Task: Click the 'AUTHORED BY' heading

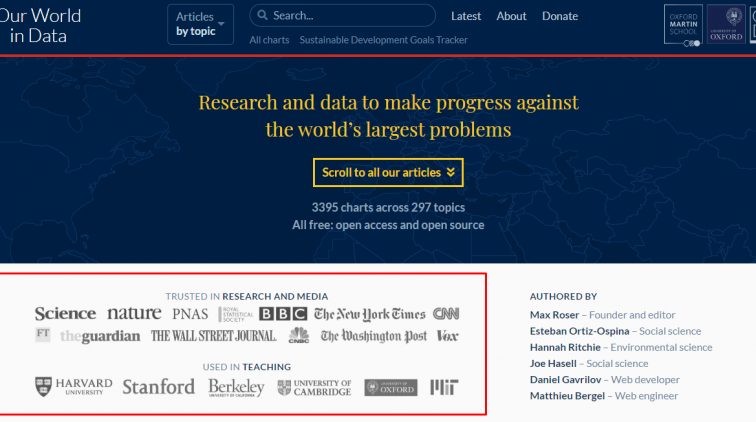Action: tap(563, 297)
